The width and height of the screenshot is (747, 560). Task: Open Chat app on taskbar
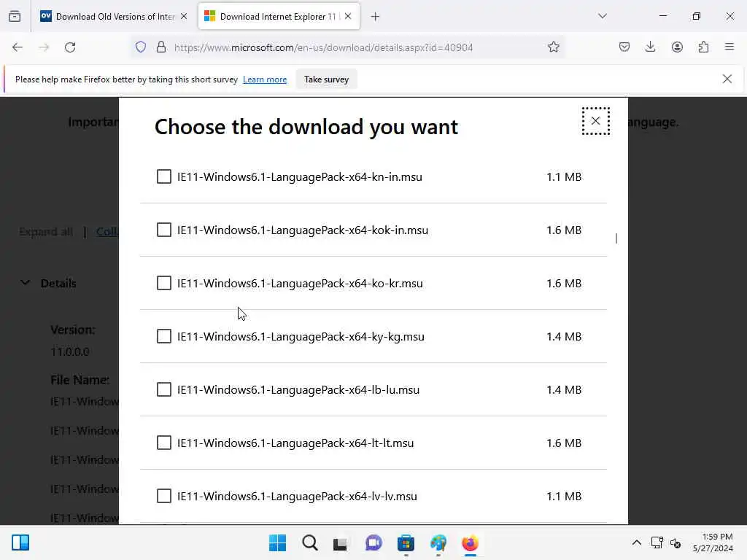[373, 542]
